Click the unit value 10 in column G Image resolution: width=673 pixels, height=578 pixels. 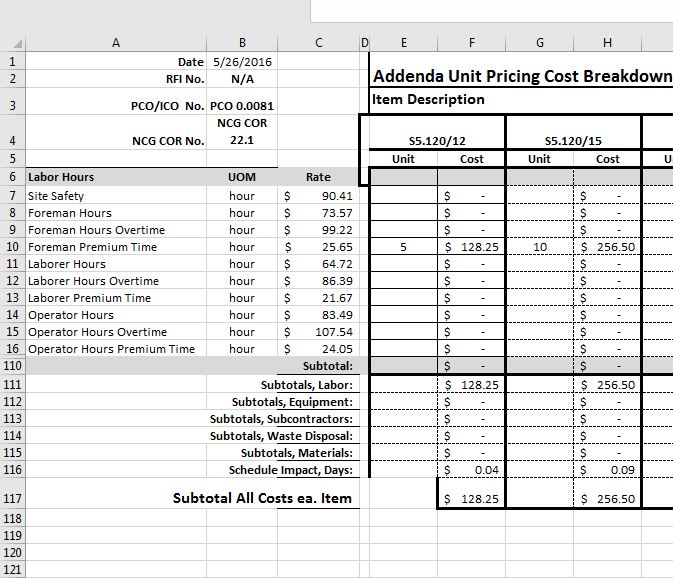point(540,247)
